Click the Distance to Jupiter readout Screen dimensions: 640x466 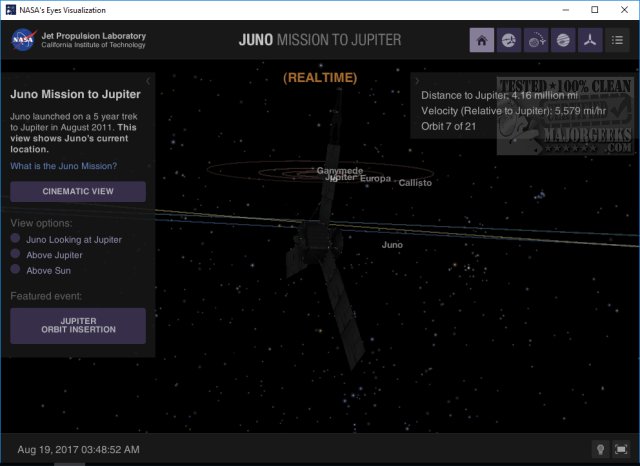pos(500,95)
